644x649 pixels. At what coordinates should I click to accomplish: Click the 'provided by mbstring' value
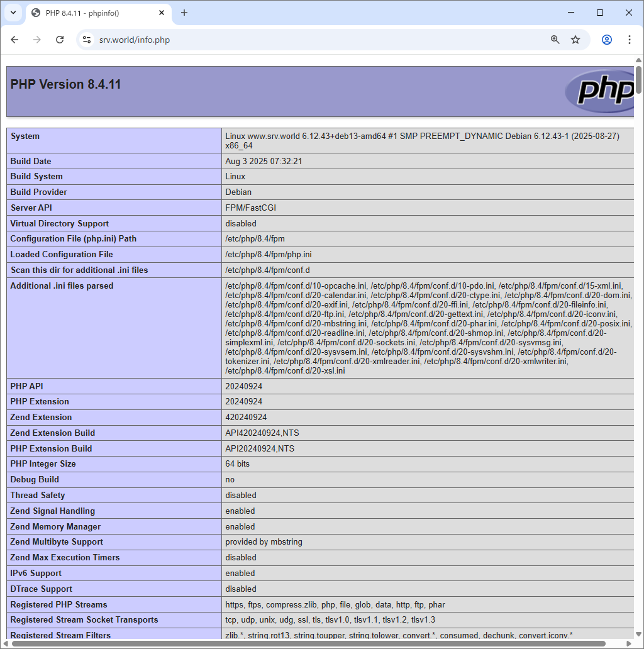264,542
